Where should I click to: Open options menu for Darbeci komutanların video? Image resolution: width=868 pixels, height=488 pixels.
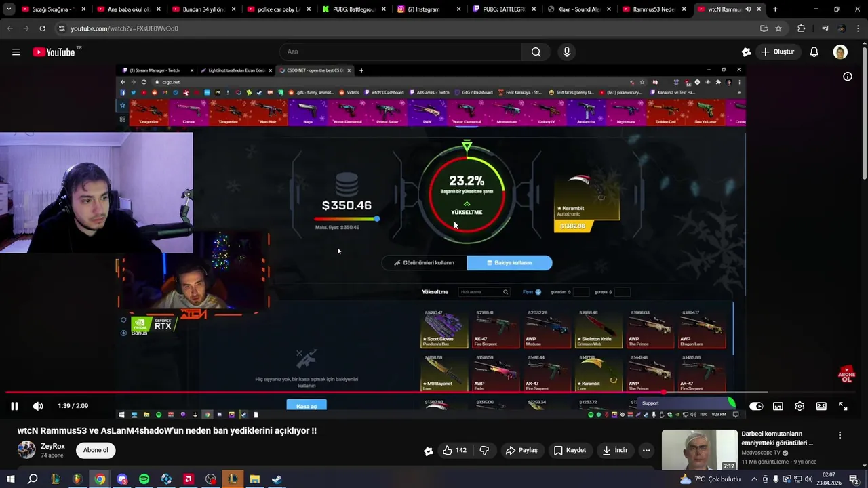[840, 435]
